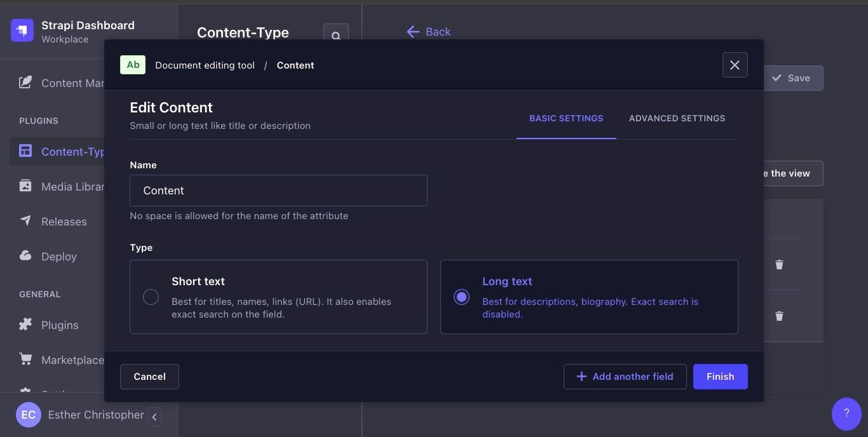Click the Cancel button

pos(149,377)
